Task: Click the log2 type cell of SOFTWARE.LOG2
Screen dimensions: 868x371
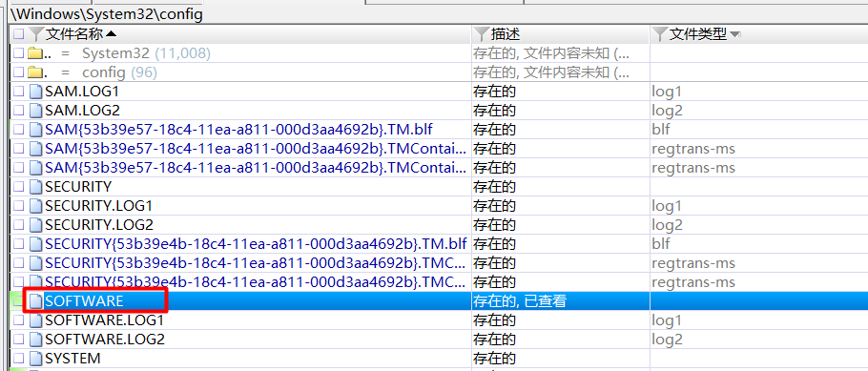Action: tap(667, 339)
